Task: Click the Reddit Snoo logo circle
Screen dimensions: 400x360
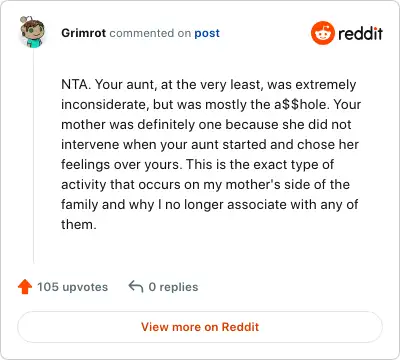Action: (x=322, y=33)
